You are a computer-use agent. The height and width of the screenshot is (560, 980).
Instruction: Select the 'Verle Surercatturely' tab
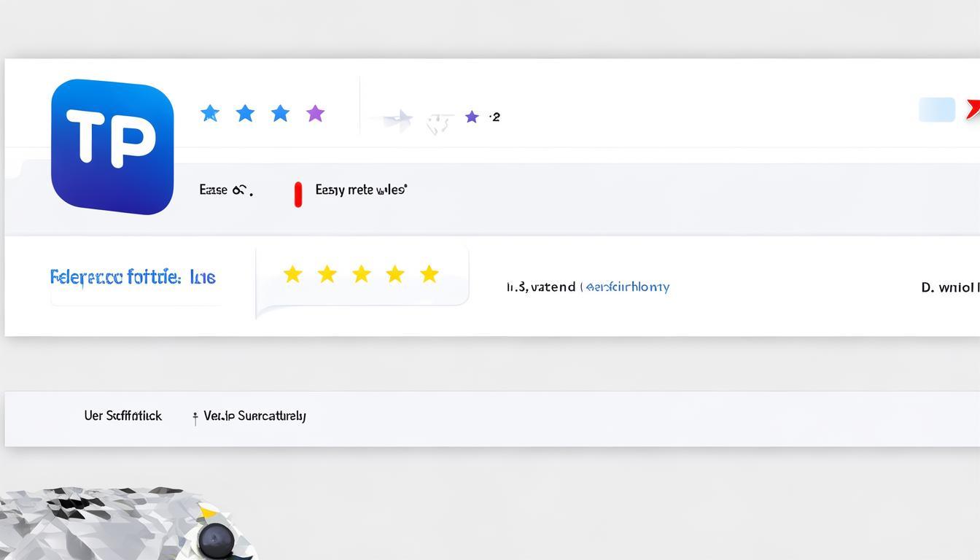pyautogui.click(x=254, y=416)
